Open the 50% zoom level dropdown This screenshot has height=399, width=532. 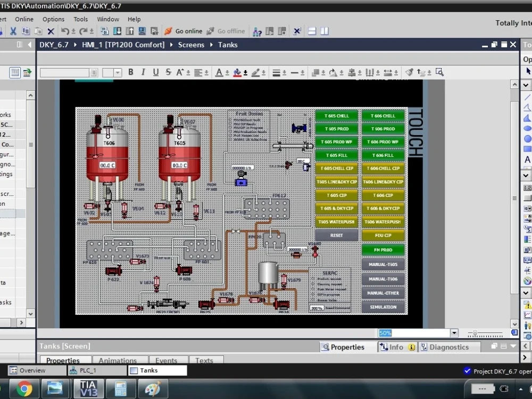[454, 332]
